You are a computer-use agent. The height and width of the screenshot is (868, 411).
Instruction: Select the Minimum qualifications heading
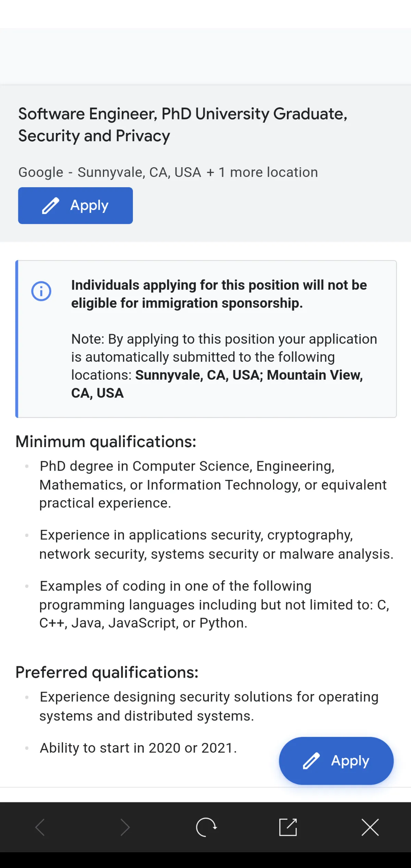pos(106,442)
